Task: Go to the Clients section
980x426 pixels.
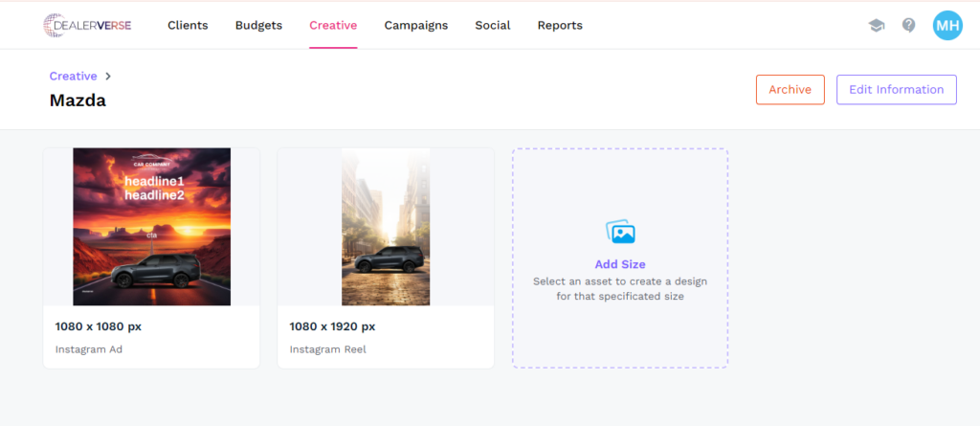Action: tap(188, 26)
